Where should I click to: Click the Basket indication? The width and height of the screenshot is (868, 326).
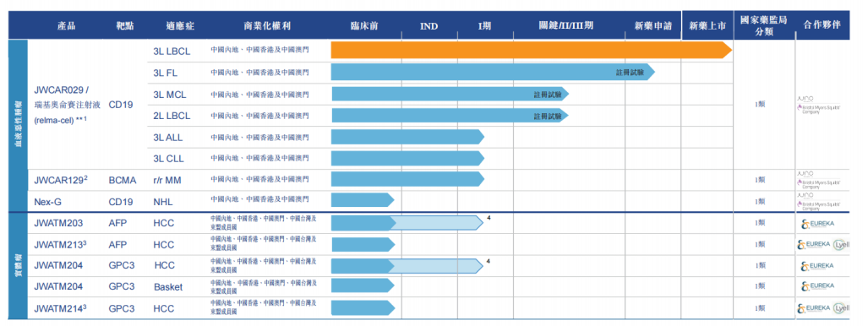point(168,286)
